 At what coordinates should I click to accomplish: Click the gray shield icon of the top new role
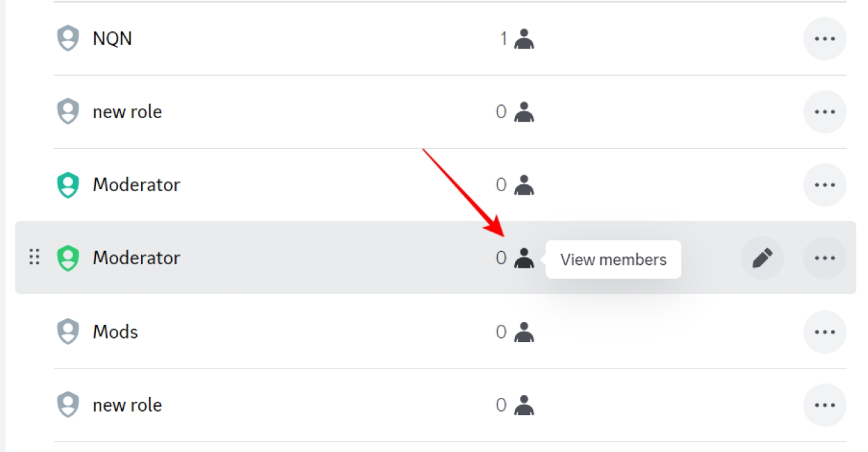click(x=68, y=111)
